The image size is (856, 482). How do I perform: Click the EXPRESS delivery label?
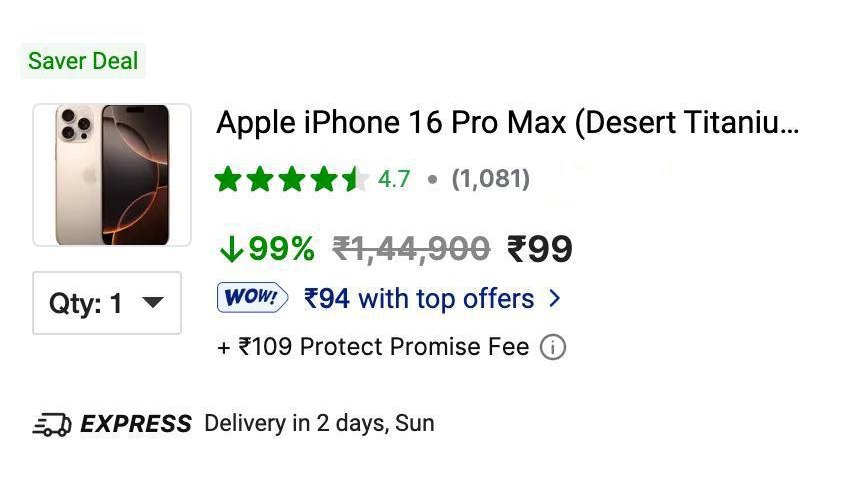pyautogui.click(x=136, y=424)
